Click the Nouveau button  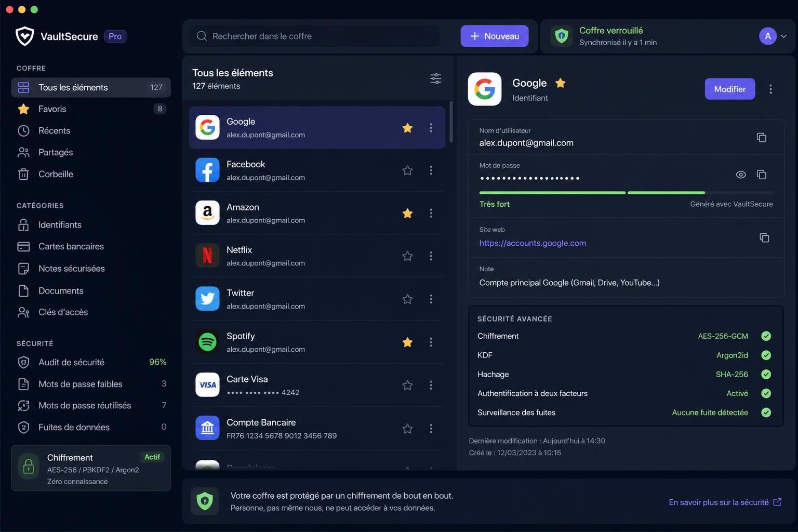pos(495,36)
